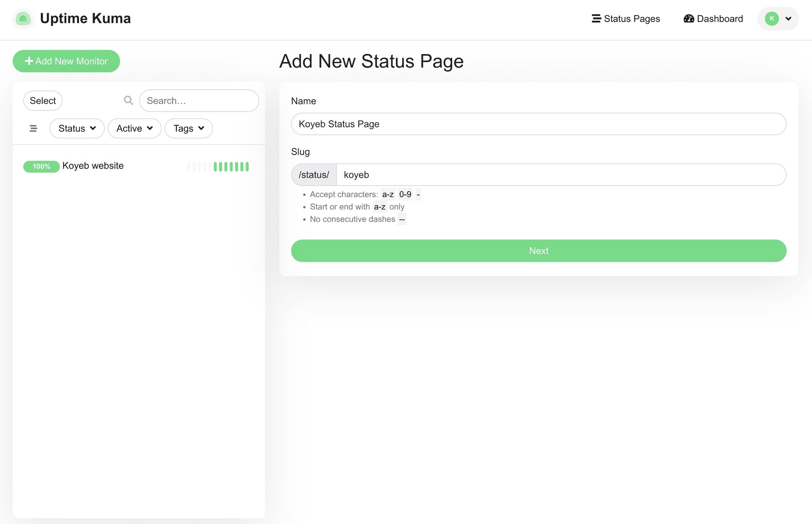
Task: Click the Slug input containing koyeb
Action: (x=560, y=175)
